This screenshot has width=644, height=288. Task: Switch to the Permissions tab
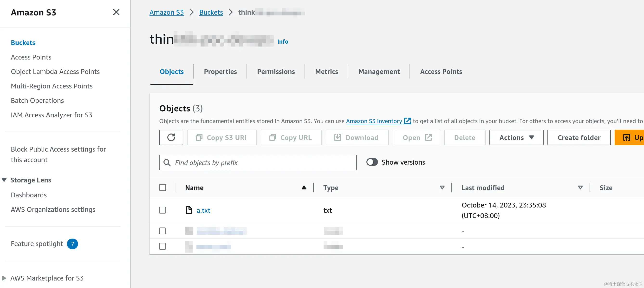coord(276,72)
